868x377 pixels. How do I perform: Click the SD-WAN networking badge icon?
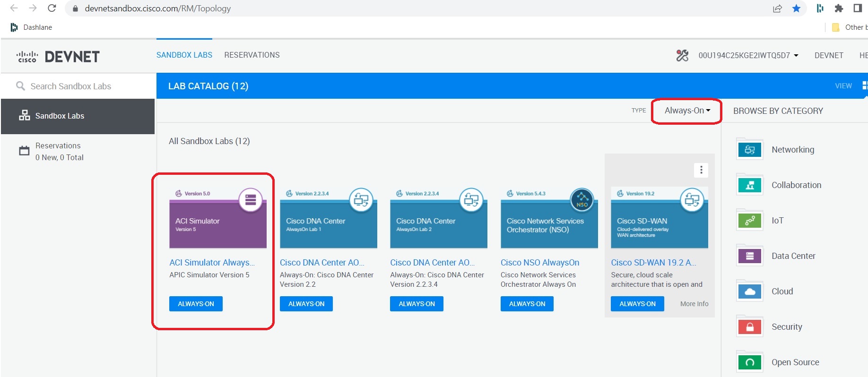pyautogui.click(x=692, y=200)
